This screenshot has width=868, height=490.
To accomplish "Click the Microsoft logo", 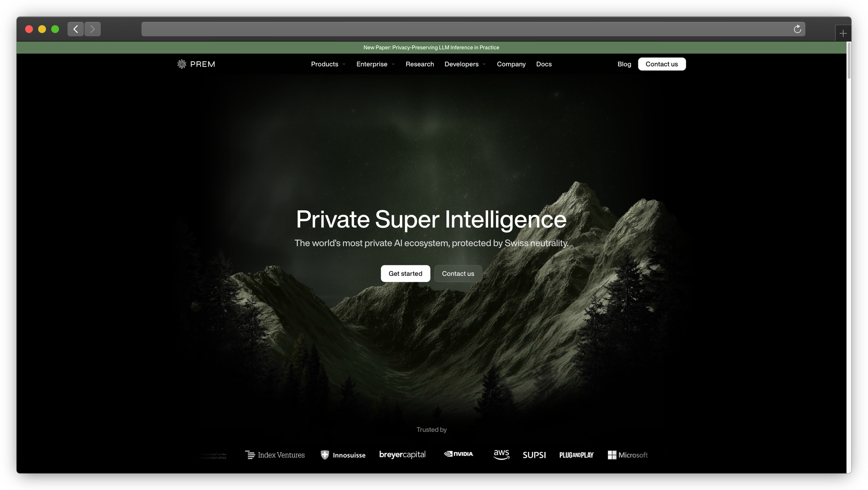I will [628, 455].
